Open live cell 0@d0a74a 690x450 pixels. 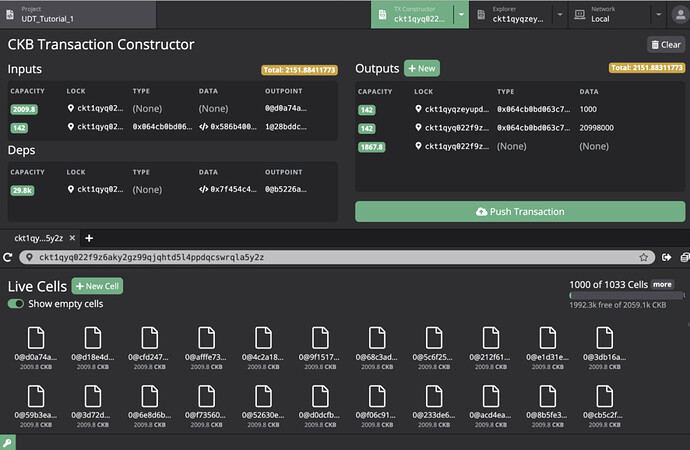coord(36,347)
